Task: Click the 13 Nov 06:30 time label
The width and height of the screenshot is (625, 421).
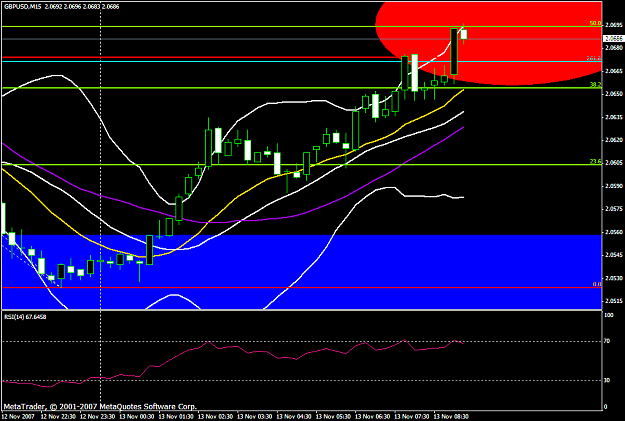Action: (372, 417)
